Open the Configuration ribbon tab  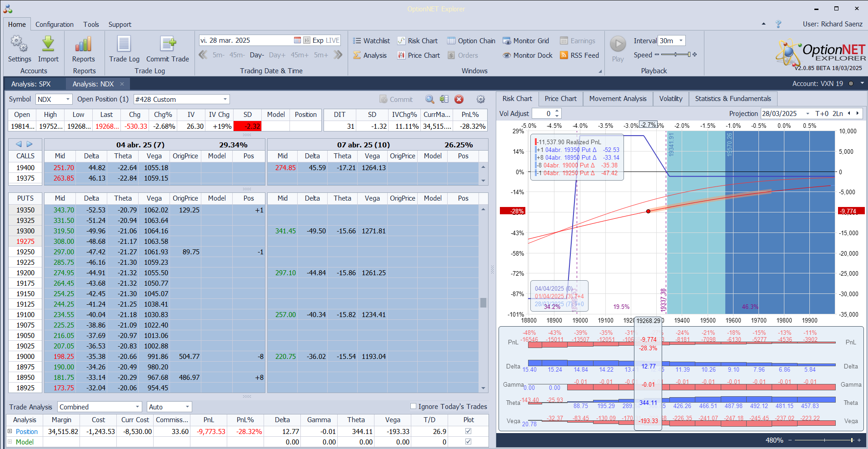point(55,25)
